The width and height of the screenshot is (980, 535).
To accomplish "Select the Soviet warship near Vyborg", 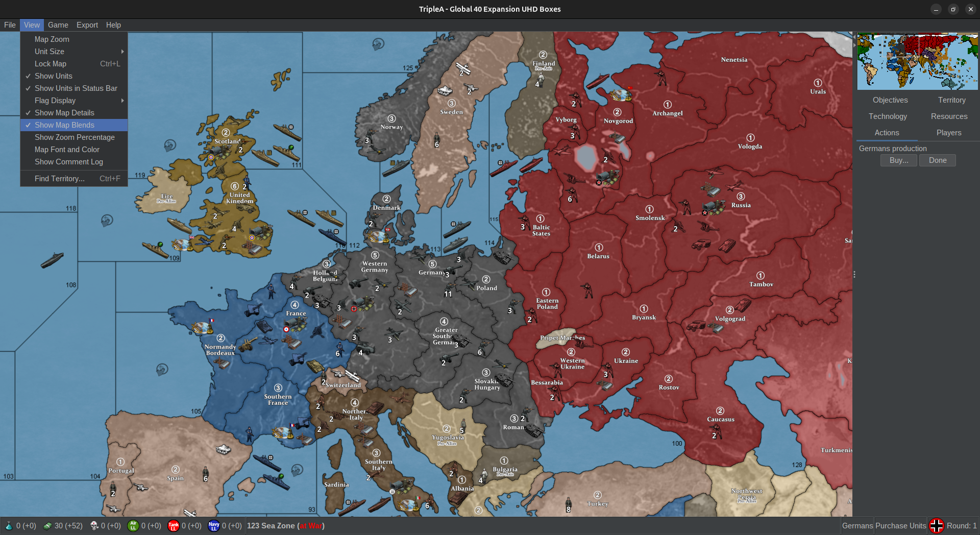I will point(598,81).
